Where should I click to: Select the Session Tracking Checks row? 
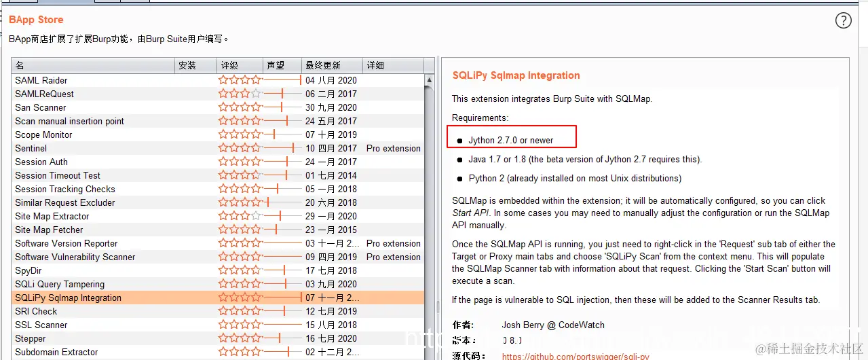(218, 189)
